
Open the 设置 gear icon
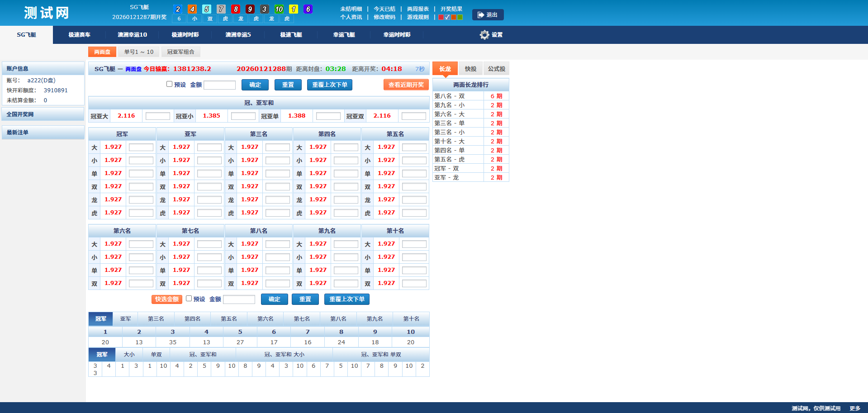[x=484, y=35]
